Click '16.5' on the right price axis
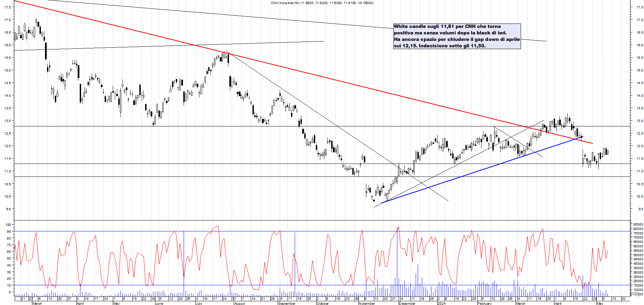This screenshot has width=644, height=305. click(x=640, y=33)
